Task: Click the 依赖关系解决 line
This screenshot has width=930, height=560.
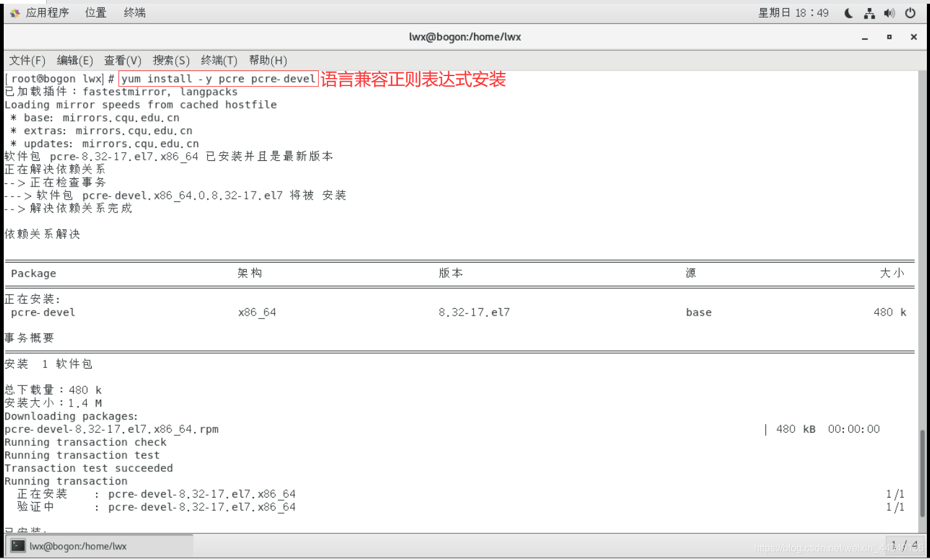Action: (x=42, y=234)
